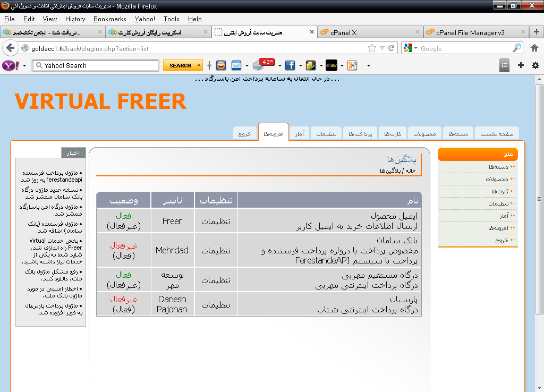Viewport: 544px width, 392px height.
Task: Open the address bar history dropdown arrow
Action: [382, 48]
